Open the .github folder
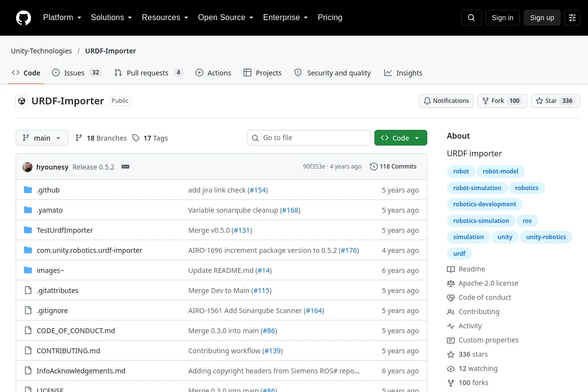The width and height of the screenshot is (588, 392). click(x=48, y=190)
